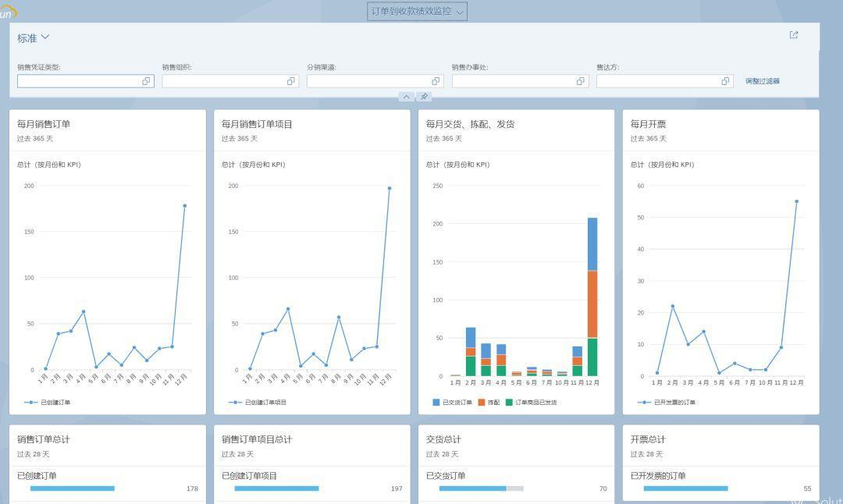Open value help for 分销渠道 field
Screen dimensions: 843x504
pos(436,81)
